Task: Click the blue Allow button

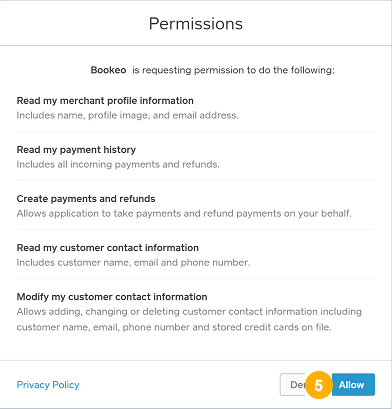Action: click(x=353, y=385)
